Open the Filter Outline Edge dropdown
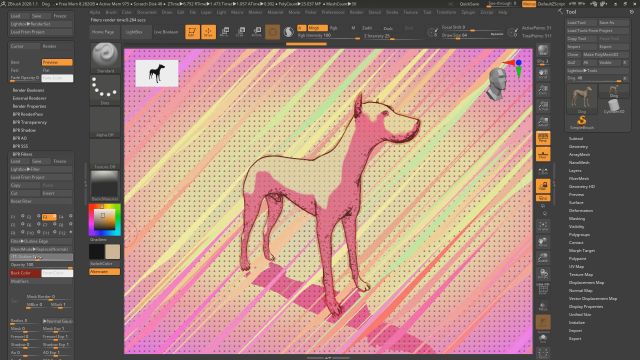640x360 pixels. click(41, 241)
